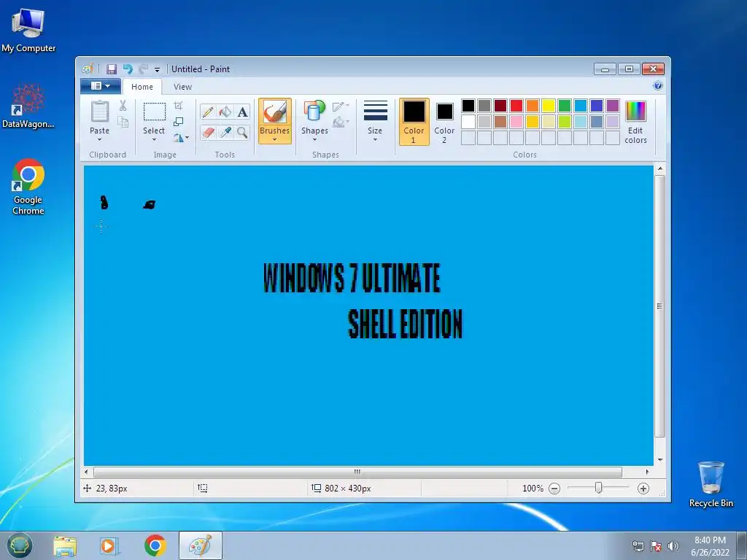Click the horizontal scrollbar right arrow
Image resolution: width=747 pixels, height=560 pixels.
[647, 472]
